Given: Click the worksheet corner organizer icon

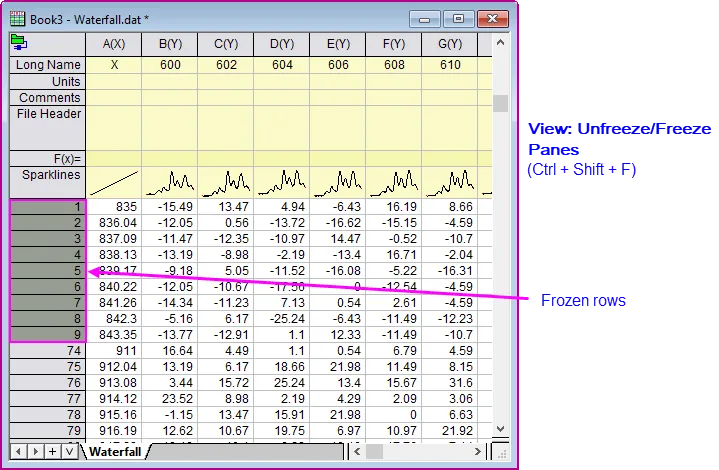Looking at the screenshot, I should [x=19, y=43].
